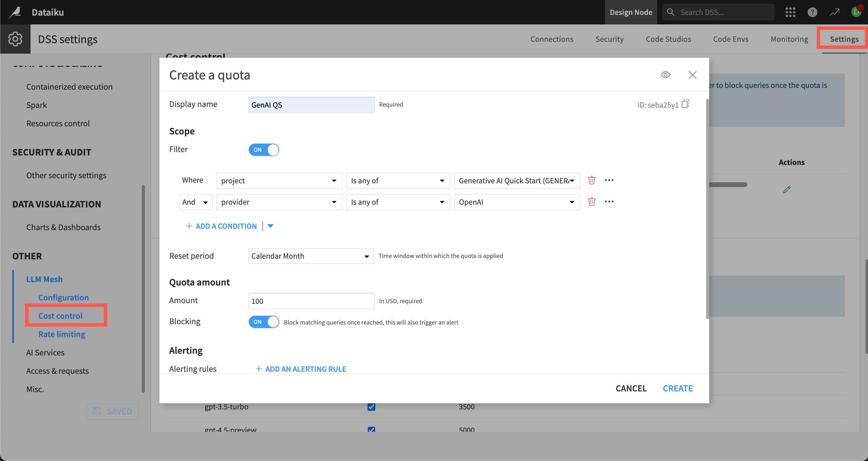Turn off the Filter scope toggle
The image size is (868, 461).
tap(264, 150)
